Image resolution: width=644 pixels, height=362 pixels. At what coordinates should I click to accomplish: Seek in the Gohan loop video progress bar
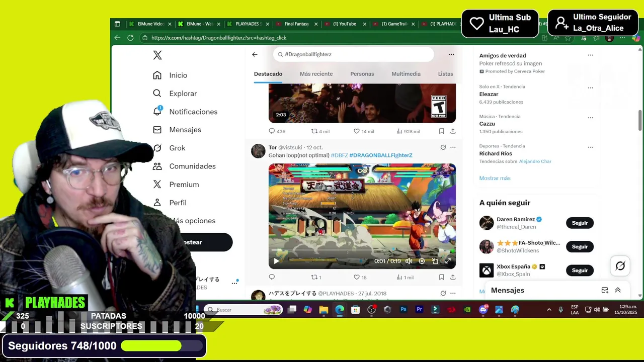tap(362, 250)
